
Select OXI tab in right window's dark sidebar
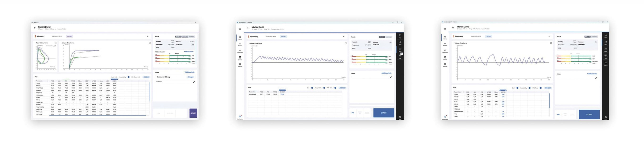click(606, 56)
